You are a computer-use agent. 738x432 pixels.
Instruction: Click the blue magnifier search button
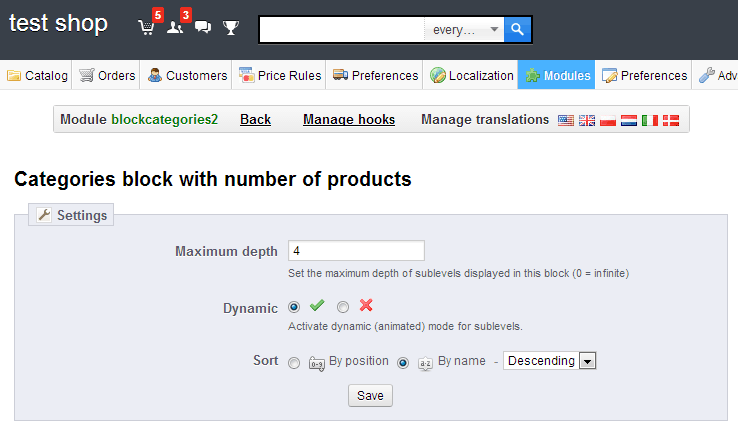[x=517, y=30]
